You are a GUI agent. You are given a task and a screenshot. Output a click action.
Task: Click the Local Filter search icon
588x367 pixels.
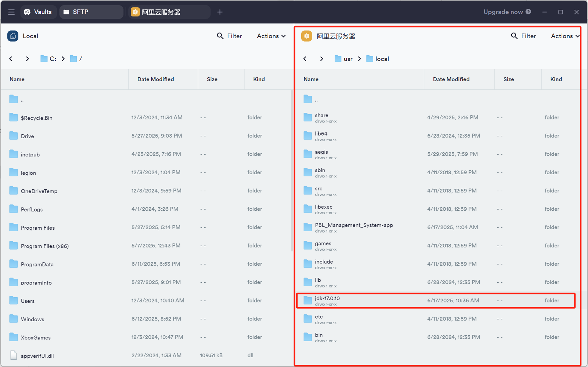(x=220, y=36)
